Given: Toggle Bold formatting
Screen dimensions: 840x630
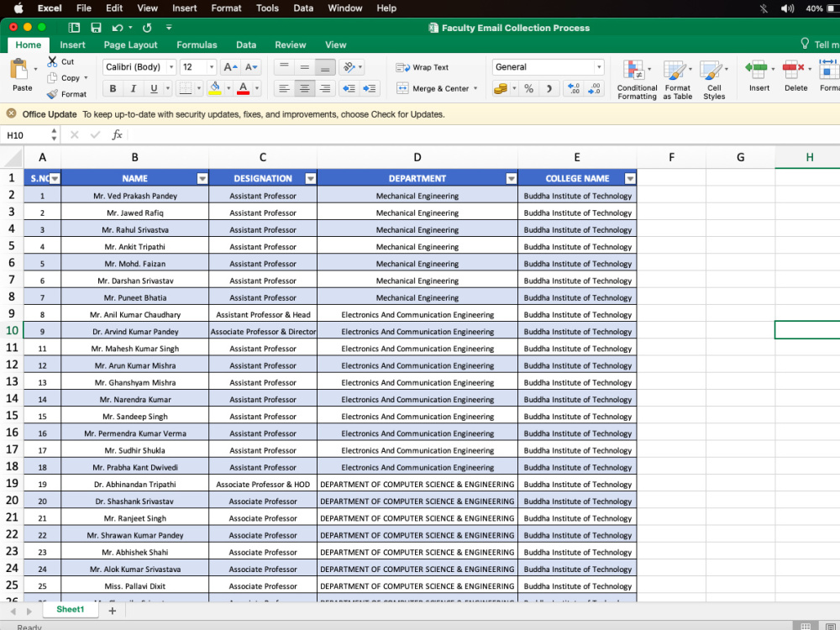Looking at the screenshot, I should point(113,88).
